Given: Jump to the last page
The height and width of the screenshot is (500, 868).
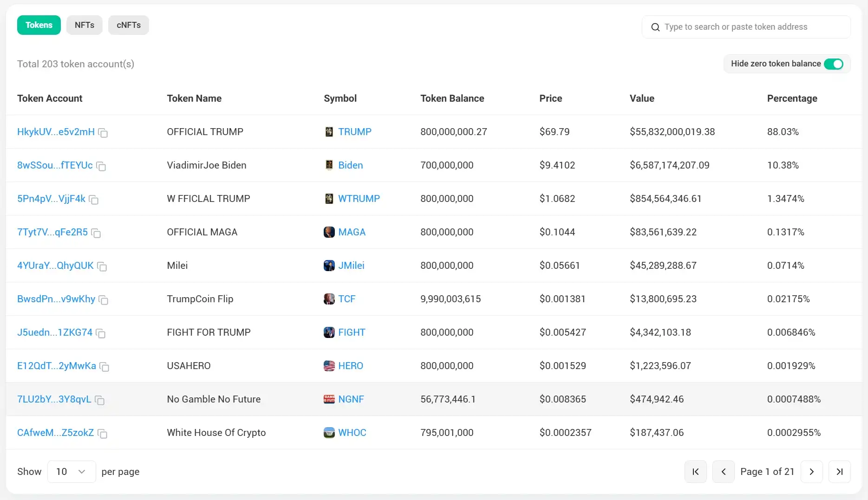Looking at the screenshot, I should (839, 472).
